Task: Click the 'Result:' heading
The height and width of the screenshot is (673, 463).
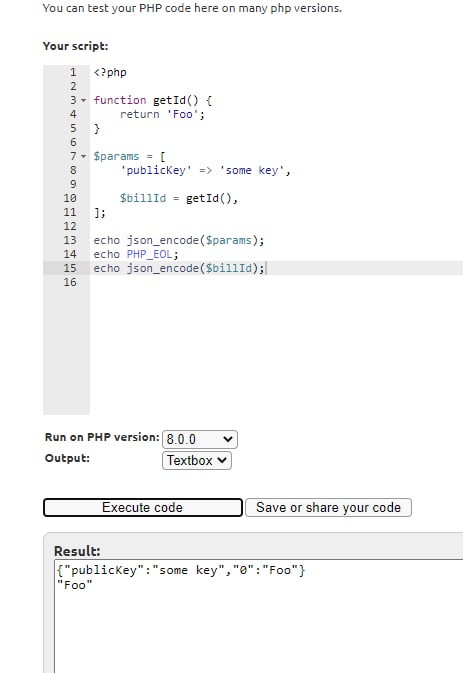Action: point(77,551)
